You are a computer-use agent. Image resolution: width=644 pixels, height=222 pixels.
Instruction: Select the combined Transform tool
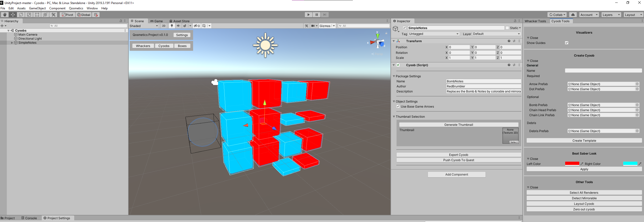pos(45,15)
